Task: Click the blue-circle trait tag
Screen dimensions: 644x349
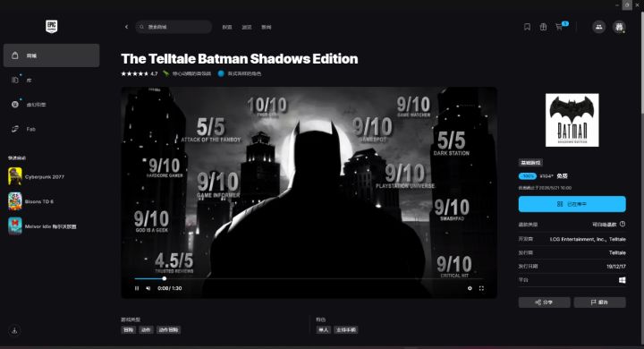Action: pyautogui.click(x=240, y=73)
